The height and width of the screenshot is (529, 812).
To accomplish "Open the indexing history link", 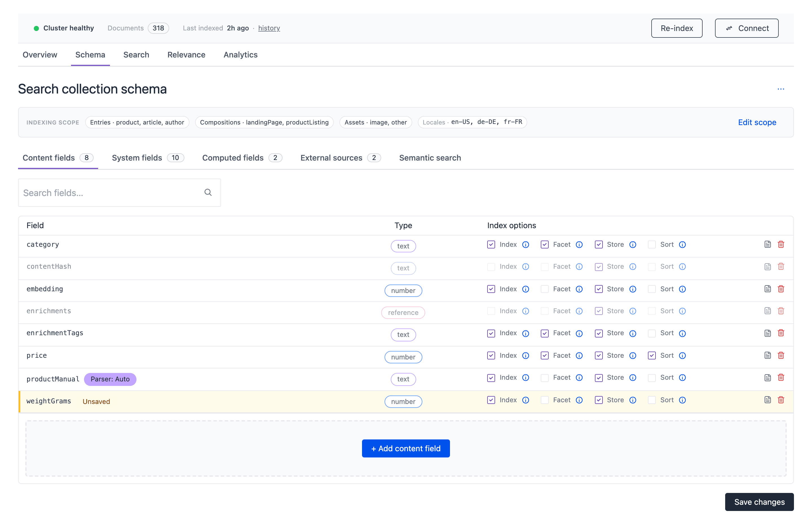I will tap(269, 28).
